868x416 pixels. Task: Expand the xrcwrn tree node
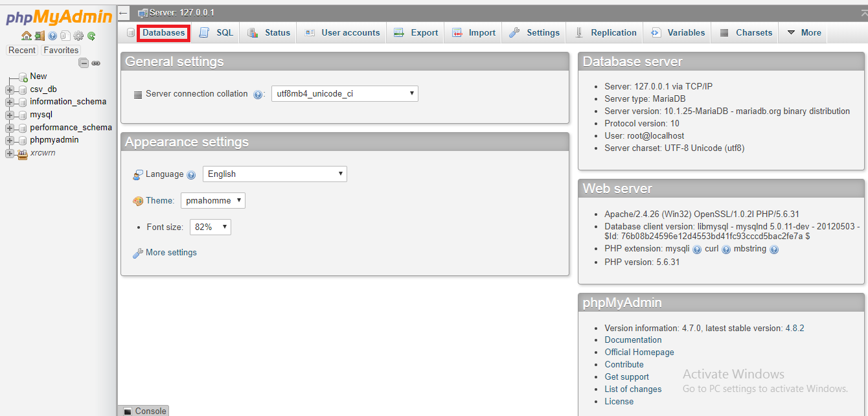point(10,153)
